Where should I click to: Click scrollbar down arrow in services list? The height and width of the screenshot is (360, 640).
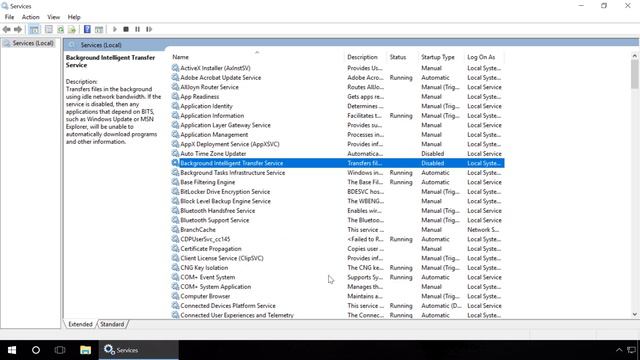point(634,314)
